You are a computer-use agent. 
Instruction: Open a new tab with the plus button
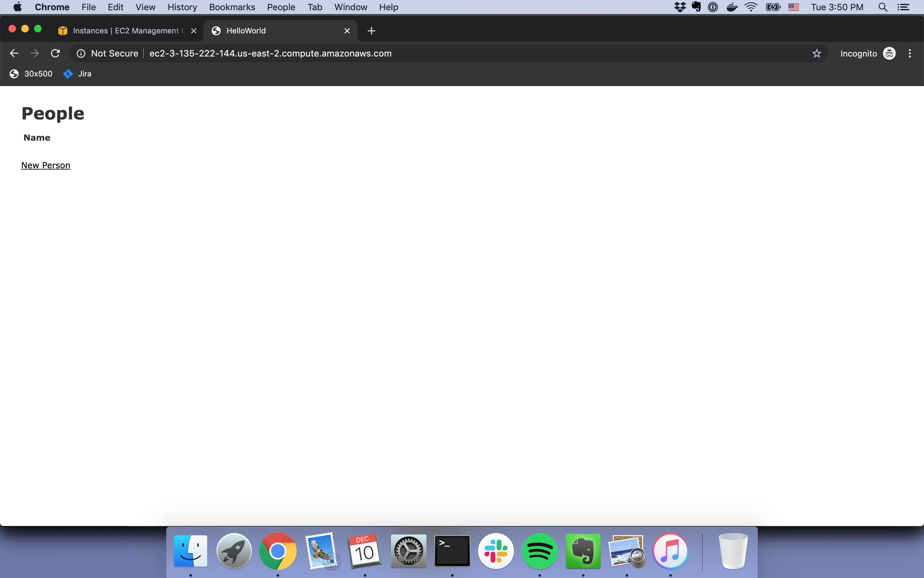(x=372, y=31)
